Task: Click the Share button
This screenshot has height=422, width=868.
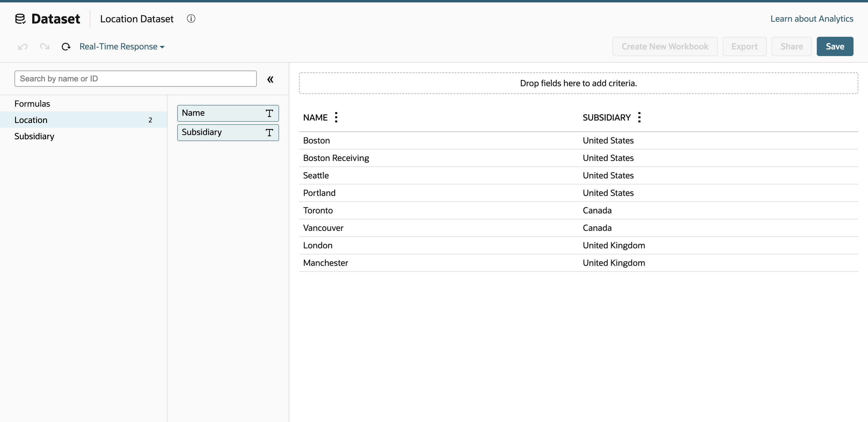Action: pos(791,46)
